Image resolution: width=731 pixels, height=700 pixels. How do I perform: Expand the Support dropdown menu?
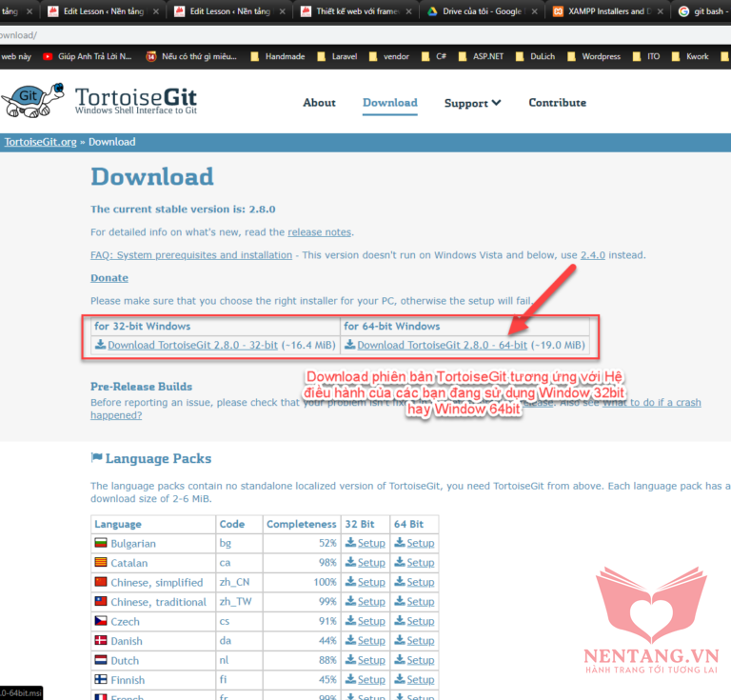[472, 103]
